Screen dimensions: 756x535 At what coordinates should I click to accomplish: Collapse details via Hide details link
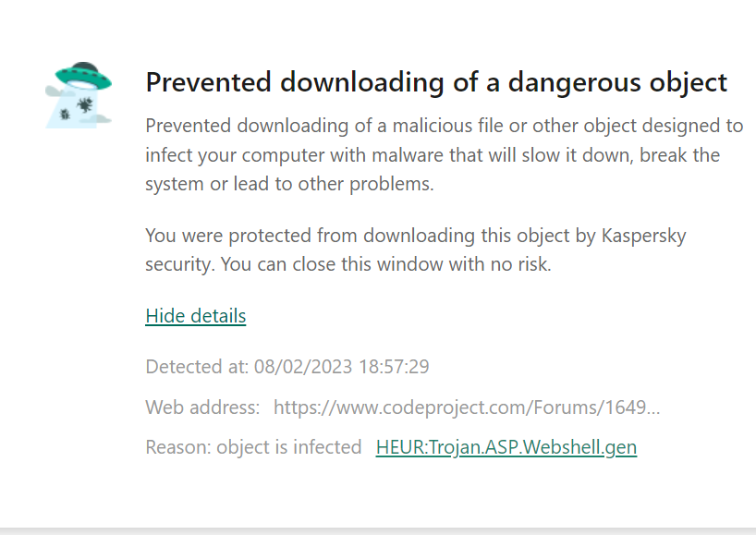pyautogui.click(x=196, y=316)
